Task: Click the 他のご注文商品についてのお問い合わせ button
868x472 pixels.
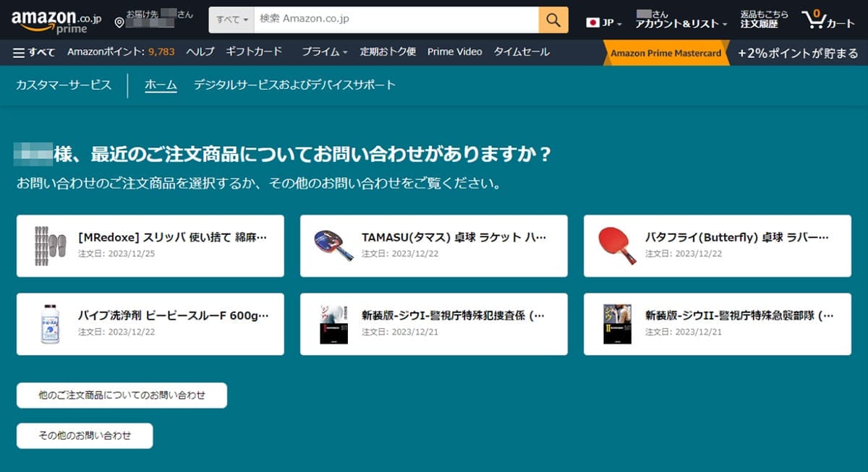Action: coord(121,395)
